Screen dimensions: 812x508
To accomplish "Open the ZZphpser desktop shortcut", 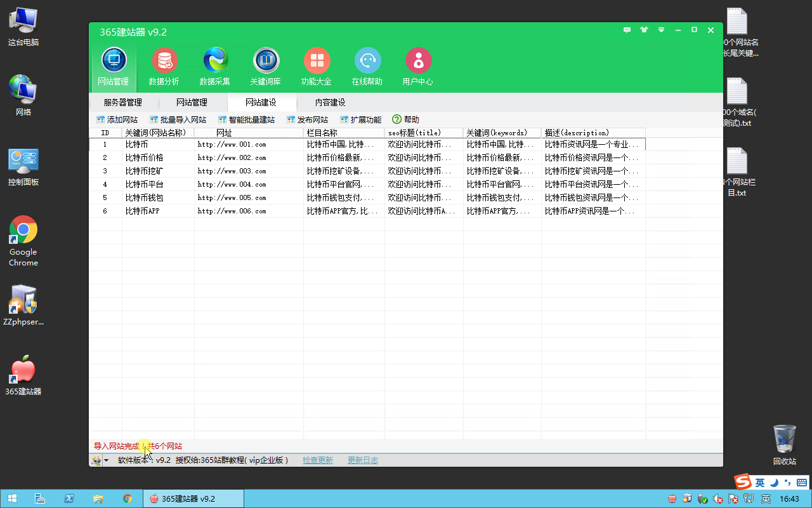I will 23,305.
